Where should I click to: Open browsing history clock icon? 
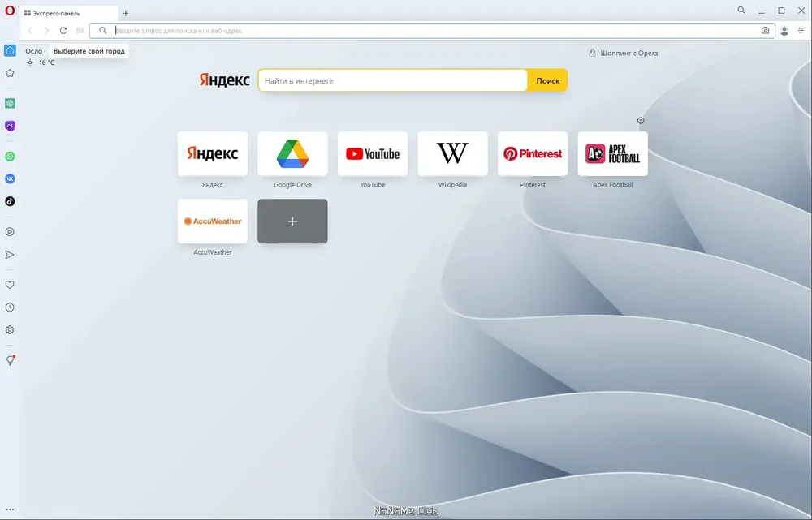point(10,307)
